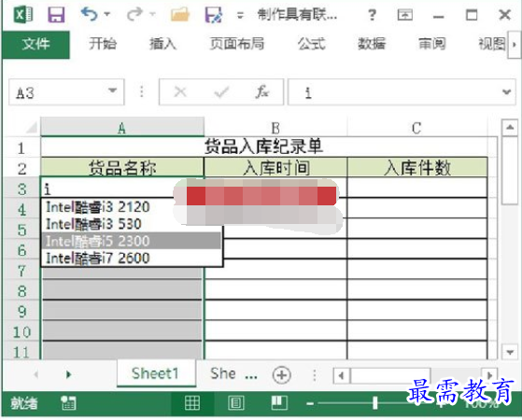522x420 pixels.
Task: Open the Insert Function fx dialog
Action: click(x=262, y=91)
